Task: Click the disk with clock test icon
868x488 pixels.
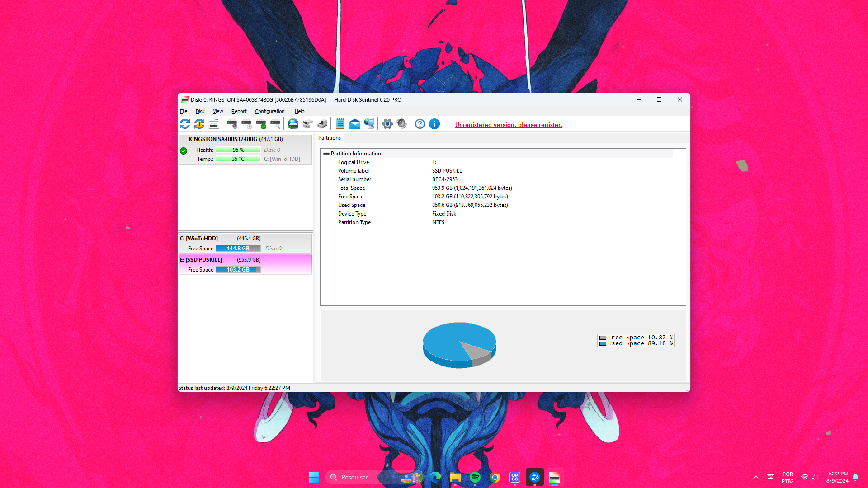Action: (246, 124)
